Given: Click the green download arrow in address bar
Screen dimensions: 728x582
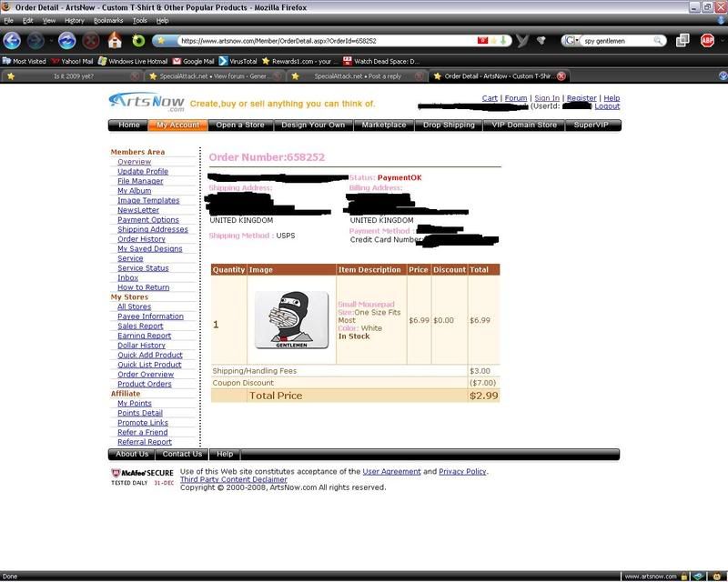Looking at the screenshot, I should coord(502,40).
